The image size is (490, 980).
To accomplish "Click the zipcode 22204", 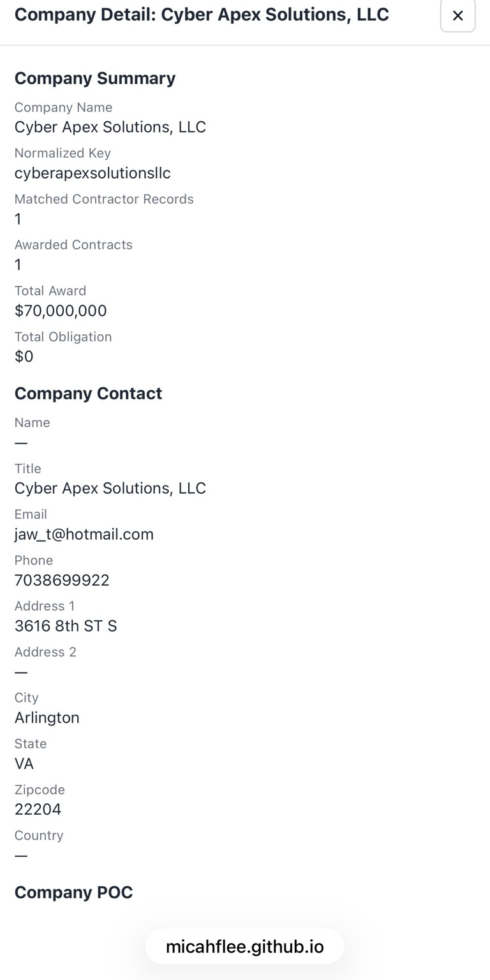I will pyautogui.click(x=38, y=809).
